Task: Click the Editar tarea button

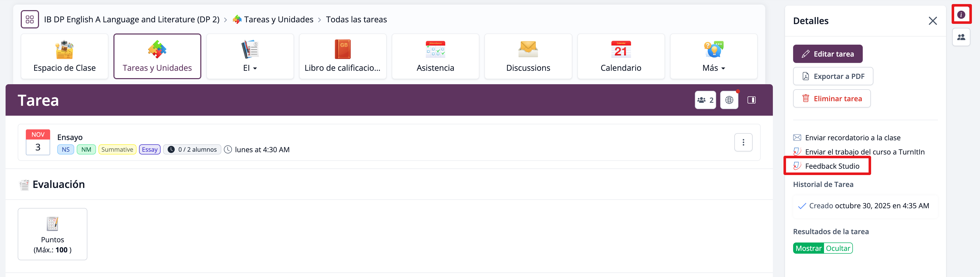Action: click(x=828, y=54)
